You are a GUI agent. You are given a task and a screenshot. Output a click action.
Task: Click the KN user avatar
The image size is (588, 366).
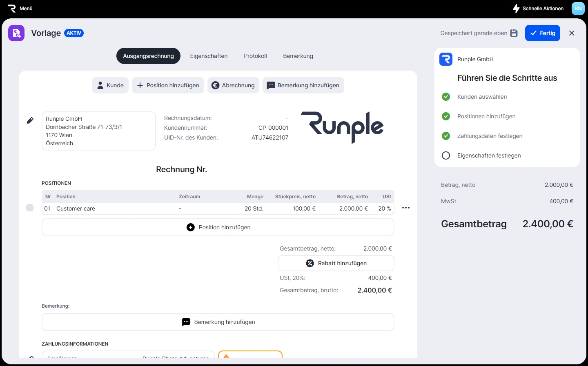pos(578,9)
